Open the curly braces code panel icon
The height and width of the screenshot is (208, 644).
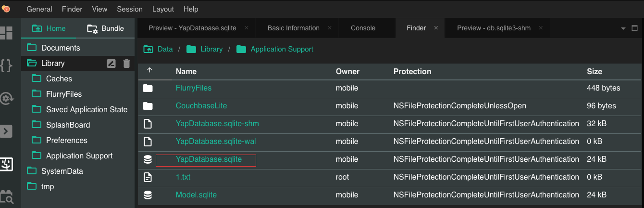[6, 65]
